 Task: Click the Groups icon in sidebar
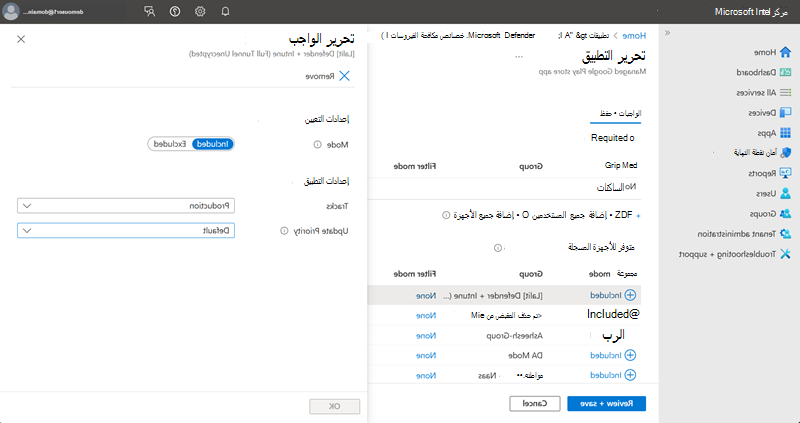[x=786, y=213]
